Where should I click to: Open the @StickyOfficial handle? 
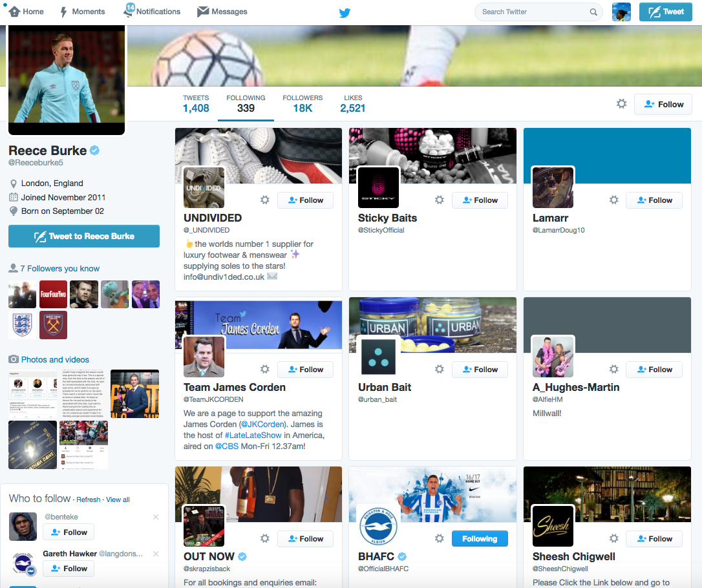(x=381, y=230)
